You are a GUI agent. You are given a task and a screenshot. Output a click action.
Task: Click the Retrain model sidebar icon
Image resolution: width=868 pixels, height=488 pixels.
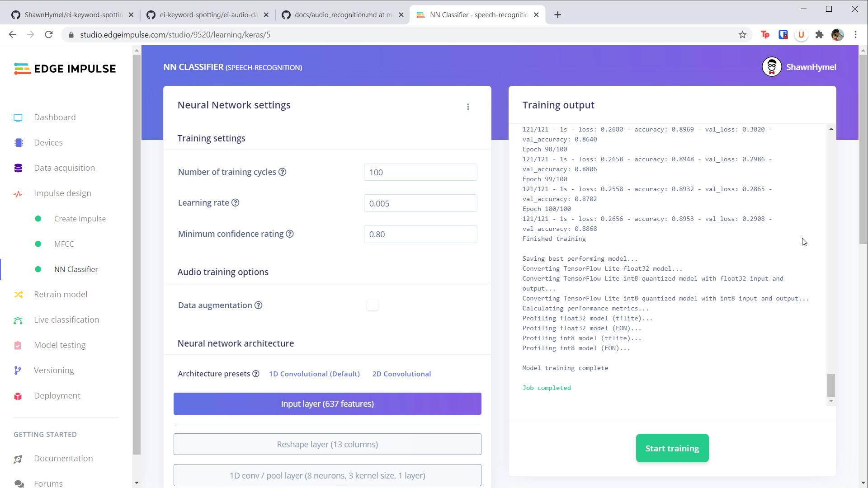click(18, 294)
